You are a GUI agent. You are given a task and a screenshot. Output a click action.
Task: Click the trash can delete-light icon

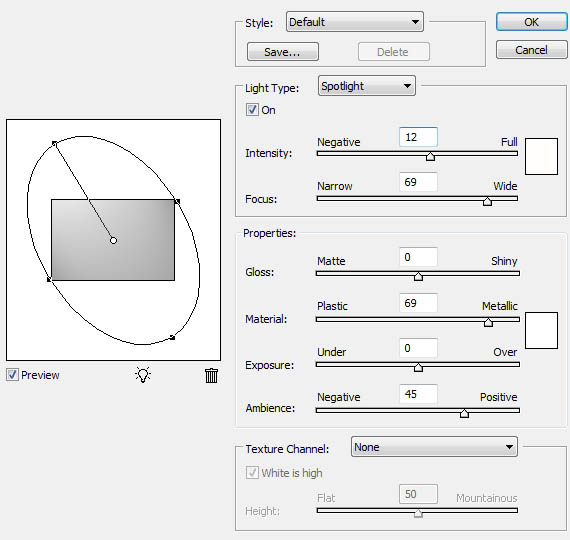pyautogui.click(x=211, y=376)
